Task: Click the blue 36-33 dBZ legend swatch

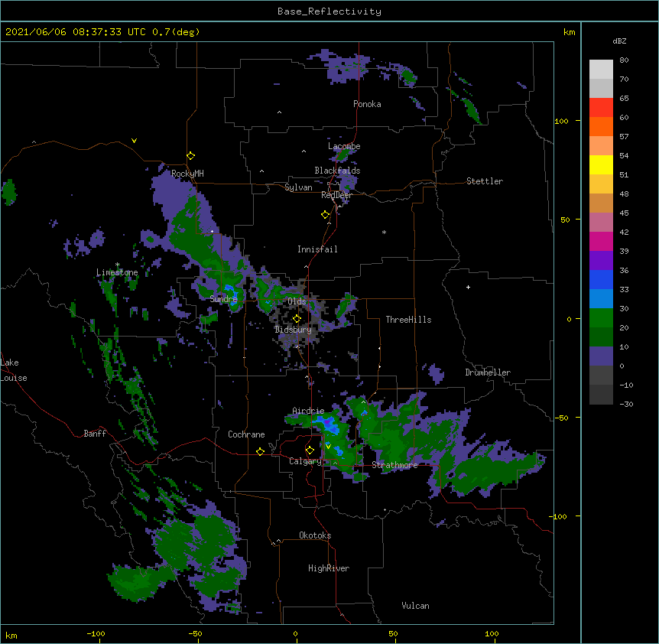Action: click(x=601, y=279)
